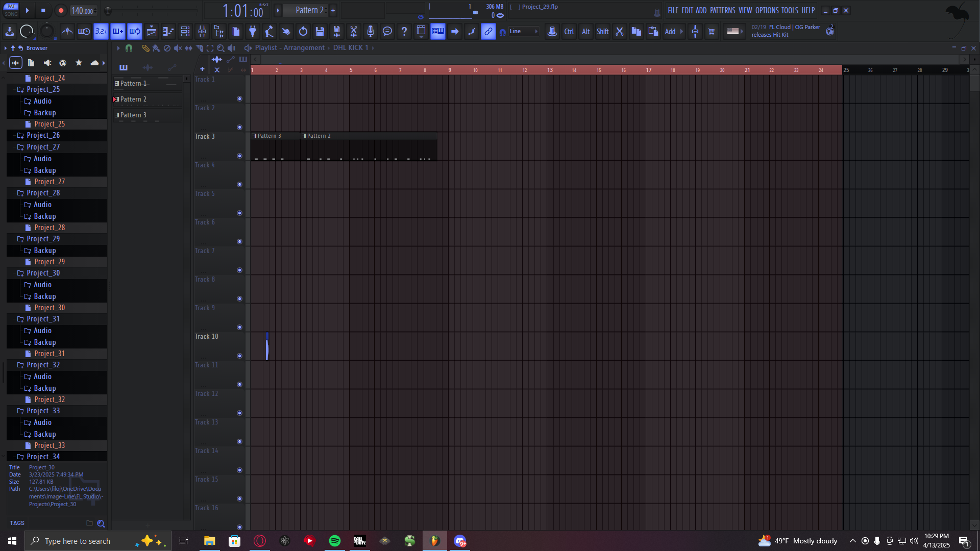The image size is (980, 551).
Task: Toggle PAT/SONG mode switch
Action: [11, 10]
